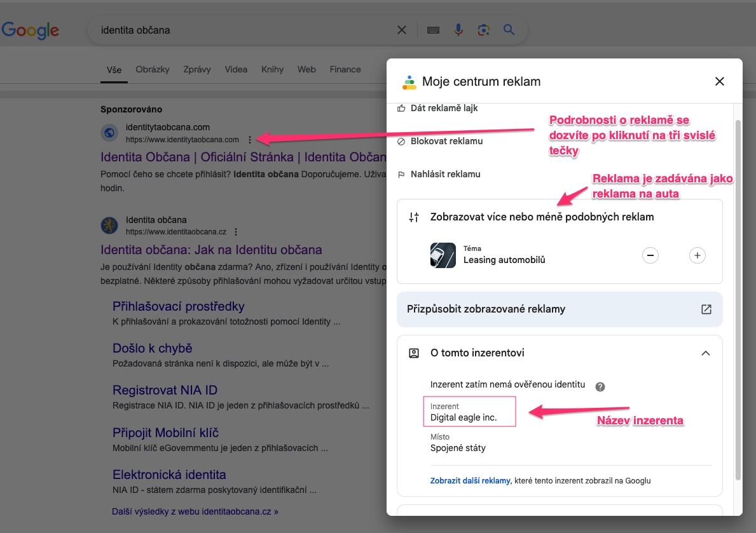
Task: Increase Leasing automobilů ads with plus button
Action: point(697,255)
